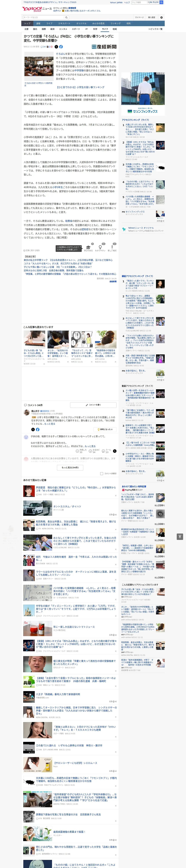
Task: Open the 速報 navigation tab
Action: [x=38, y=23]
